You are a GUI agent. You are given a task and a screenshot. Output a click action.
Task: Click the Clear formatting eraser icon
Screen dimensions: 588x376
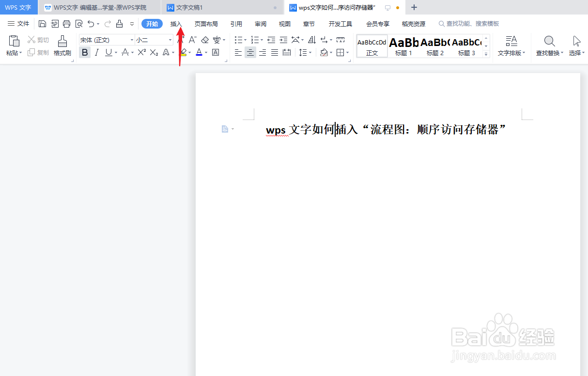(x=205, y=40)
